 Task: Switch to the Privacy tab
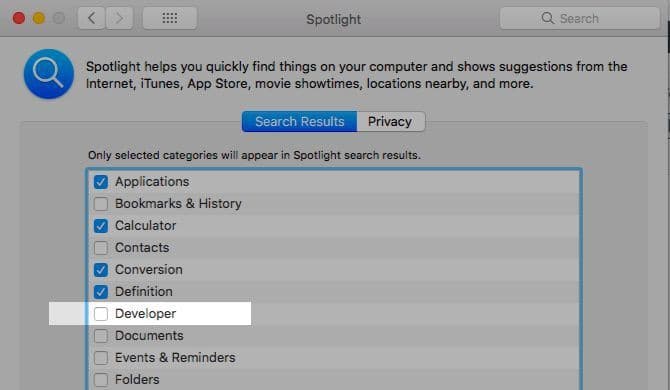click(391, 122)
